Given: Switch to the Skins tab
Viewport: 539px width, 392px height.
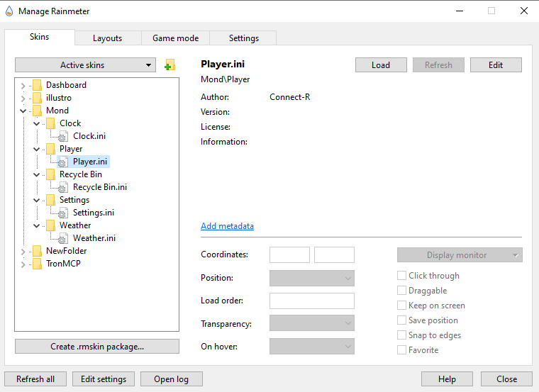Looking at the screenshot, I should coord(40,37).
